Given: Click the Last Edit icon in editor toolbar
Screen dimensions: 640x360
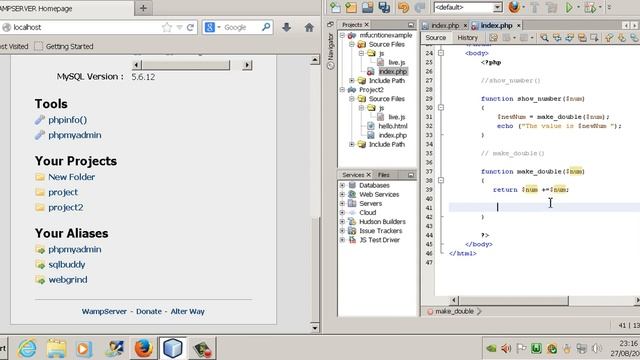Looking at the screenshot, I should click(x=493, y=38).
